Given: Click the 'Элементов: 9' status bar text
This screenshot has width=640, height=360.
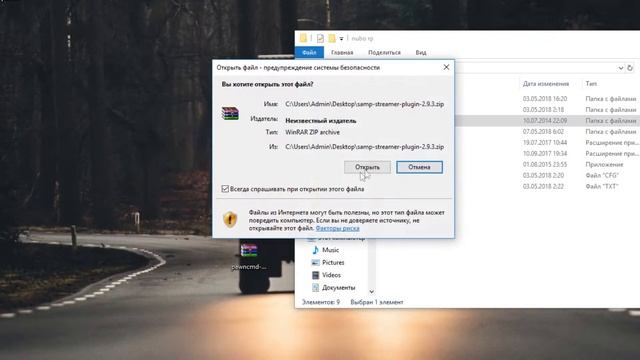Looking at the screenshot, I should 321,302.
